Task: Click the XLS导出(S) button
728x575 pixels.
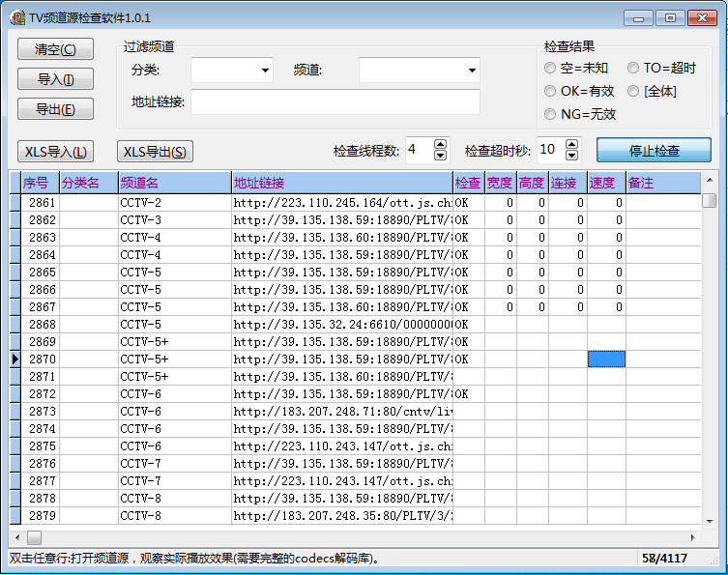Action: coord(155,152)
